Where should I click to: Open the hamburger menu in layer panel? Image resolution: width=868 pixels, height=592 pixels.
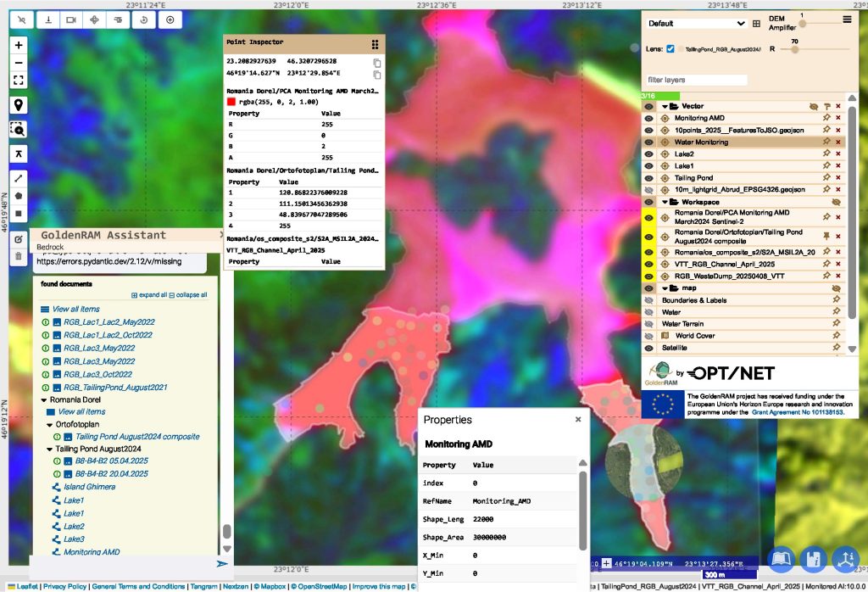[847, 19]
